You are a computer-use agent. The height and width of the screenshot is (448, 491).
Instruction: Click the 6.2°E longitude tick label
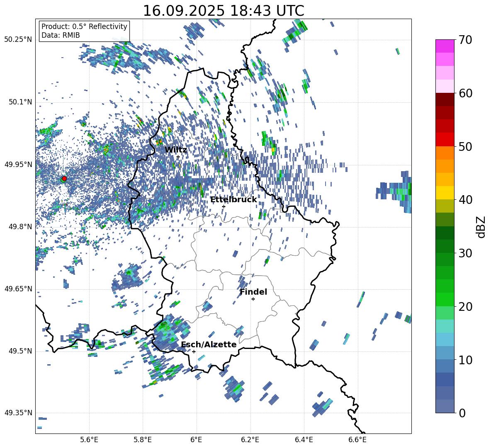click(250, 440)
